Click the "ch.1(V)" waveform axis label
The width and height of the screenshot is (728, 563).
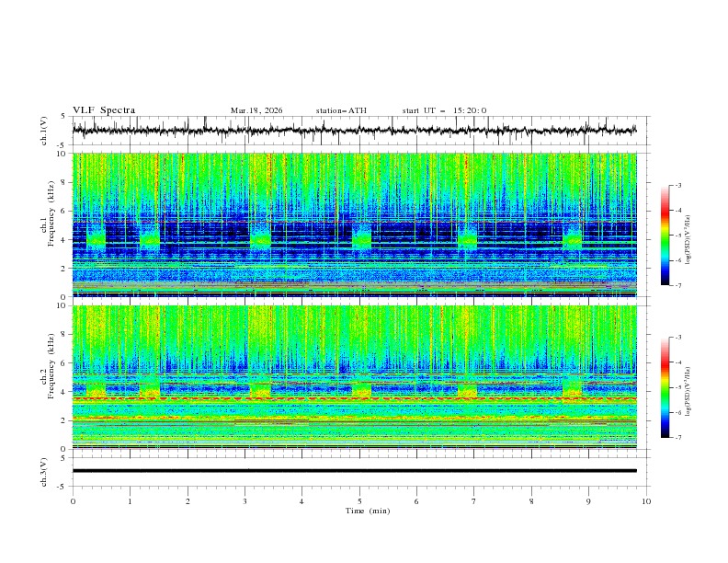44,131
